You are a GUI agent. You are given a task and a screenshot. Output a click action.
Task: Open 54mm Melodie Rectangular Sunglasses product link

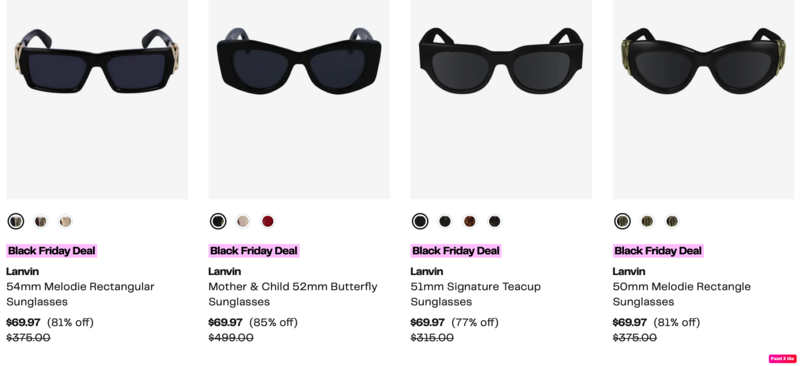click(80, 294)
